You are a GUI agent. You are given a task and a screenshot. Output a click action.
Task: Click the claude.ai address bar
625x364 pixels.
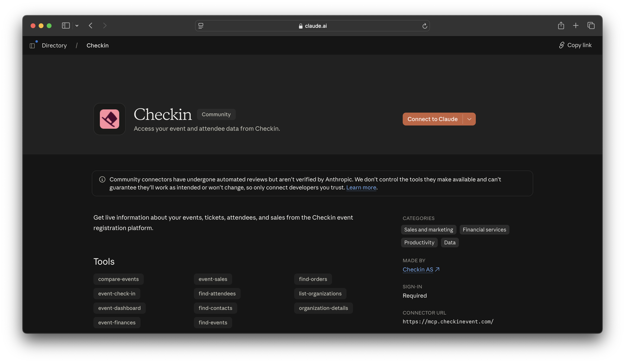[x=312, y=26]
